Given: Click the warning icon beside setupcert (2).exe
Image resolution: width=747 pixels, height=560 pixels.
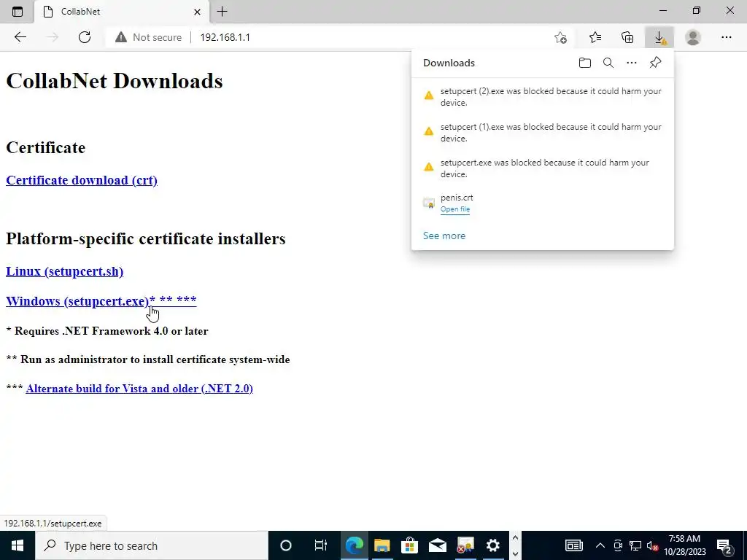Looking at the screenshot, I should pyautogui.click(x=429, y=96).
